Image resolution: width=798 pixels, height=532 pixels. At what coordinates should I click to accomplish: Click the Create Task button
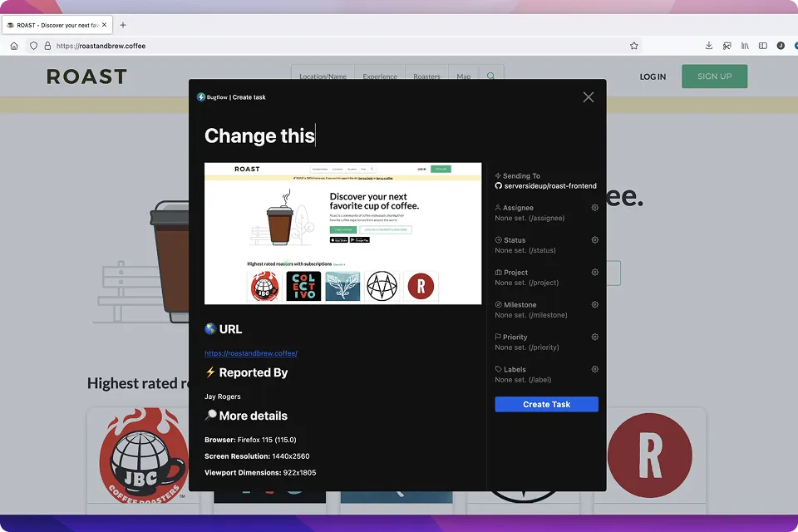pos(547,404)
